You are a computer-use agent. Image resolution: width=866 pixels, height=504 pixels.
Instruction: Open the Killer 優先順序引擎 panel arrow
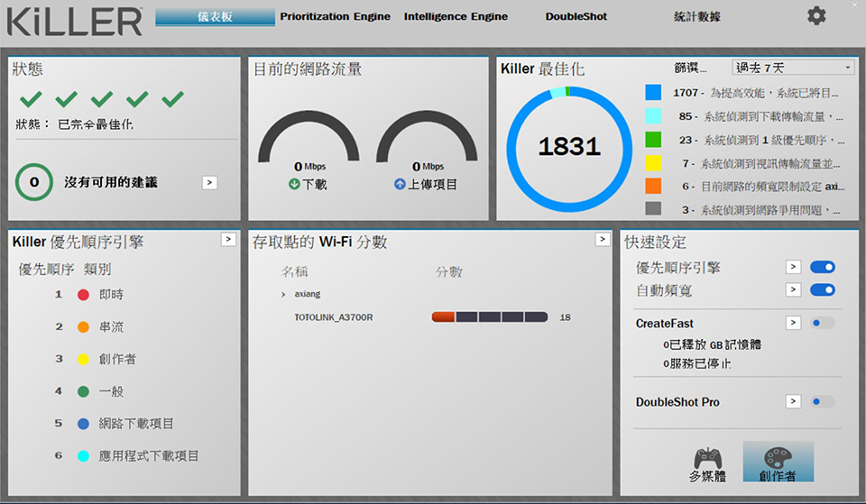click(228, 239)
